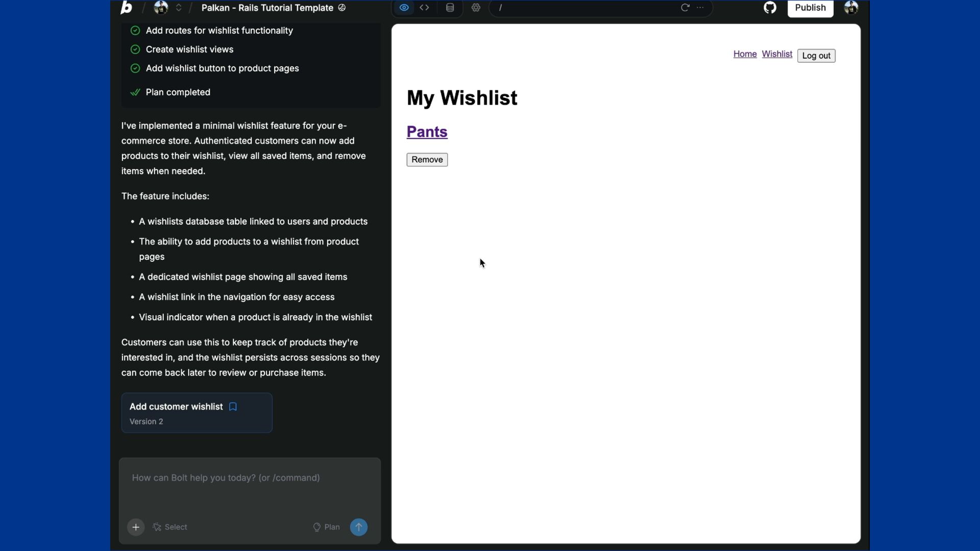Click the project visibility icon beside title

click(x=342, y=8)
